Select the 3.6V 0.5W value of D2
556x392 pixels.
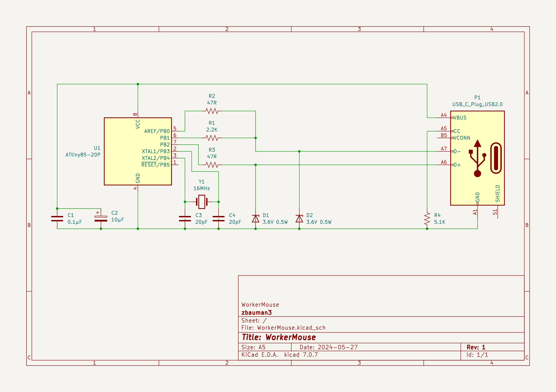[x=319, y=222]
